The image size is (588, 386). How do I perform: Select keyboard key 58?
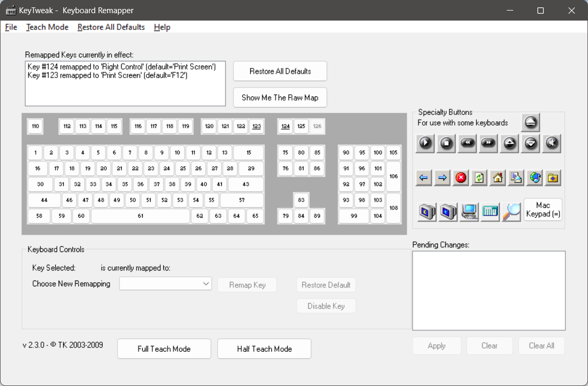tap(39, 216)
